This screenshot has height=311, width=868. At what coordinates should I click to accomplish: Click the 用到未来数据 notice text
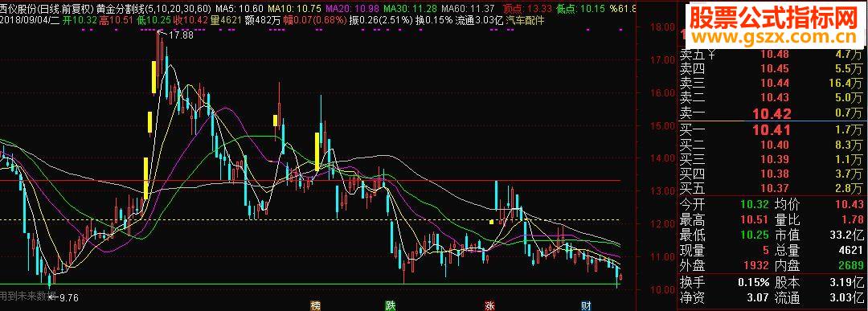(x=27, y=296)
